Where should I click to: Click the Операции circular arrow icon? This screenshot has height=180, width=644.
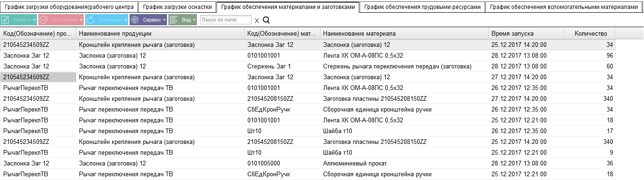coord(91,20)
